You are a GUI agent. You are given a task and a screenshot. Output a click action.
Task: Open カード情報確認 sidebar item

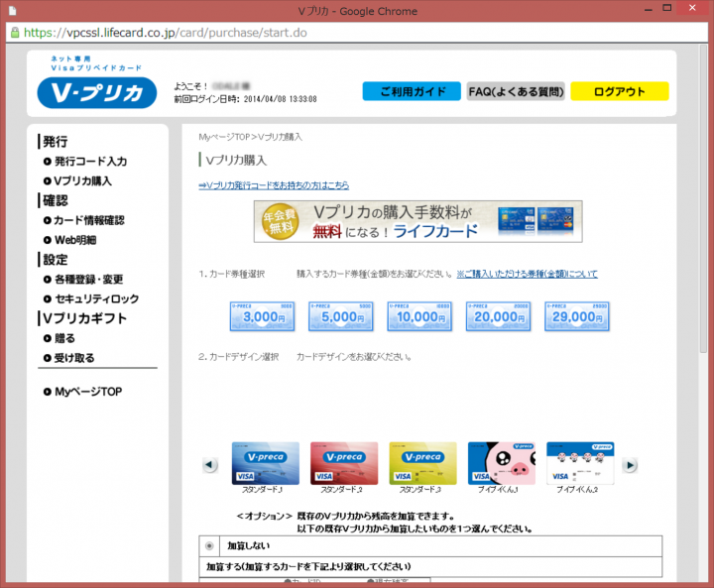pyautogui.click(x=89, y=220)
